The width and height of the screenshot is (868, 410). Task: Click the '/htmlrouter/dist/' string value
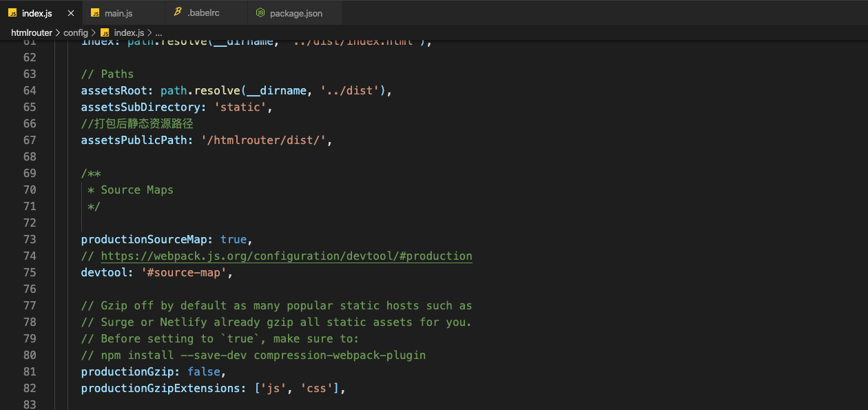click(x=263, y=140)
